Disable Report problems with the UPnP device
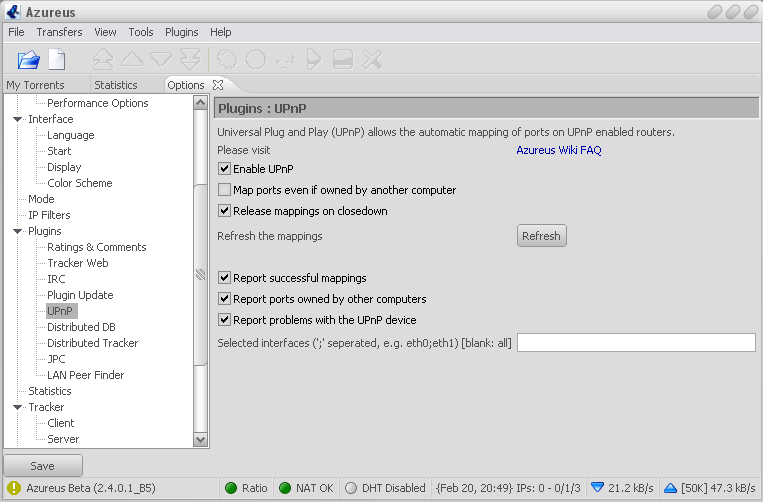Viewport: 763px width, 502px height. pos(224,320)
